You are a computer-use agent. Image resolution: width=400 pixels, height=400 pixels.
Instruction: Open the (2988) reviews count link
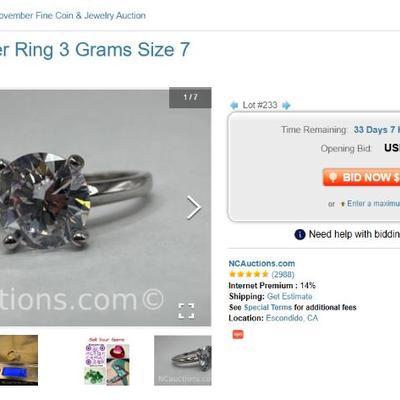click(x=283, y=274)
